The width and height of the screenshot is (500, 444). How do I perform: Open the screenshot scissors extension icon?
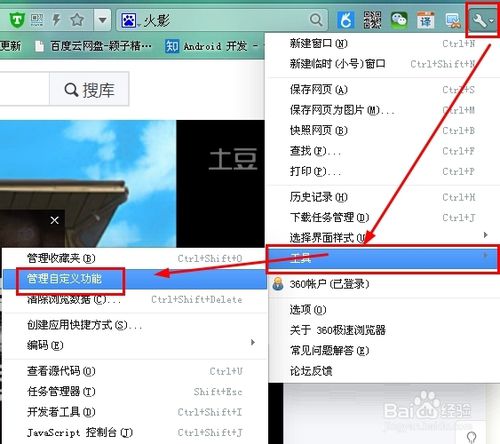pos(453,21)
